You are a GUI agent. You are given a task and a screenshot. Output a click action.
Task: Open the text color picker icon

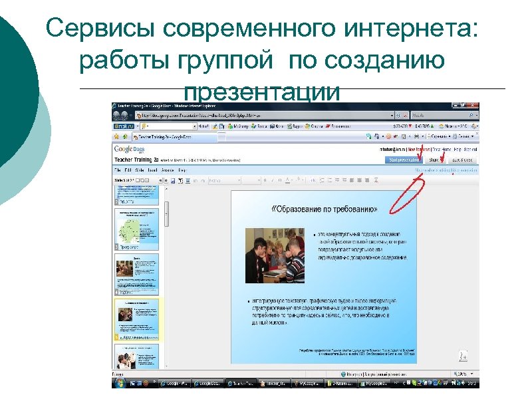[x=289, y=179]
